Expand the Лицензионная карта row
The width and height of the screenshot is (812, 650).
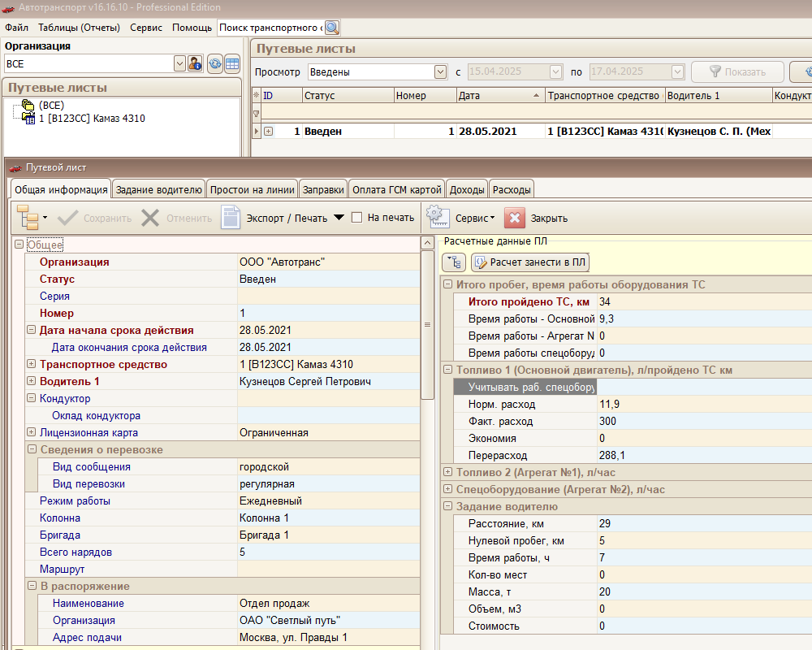31,432
